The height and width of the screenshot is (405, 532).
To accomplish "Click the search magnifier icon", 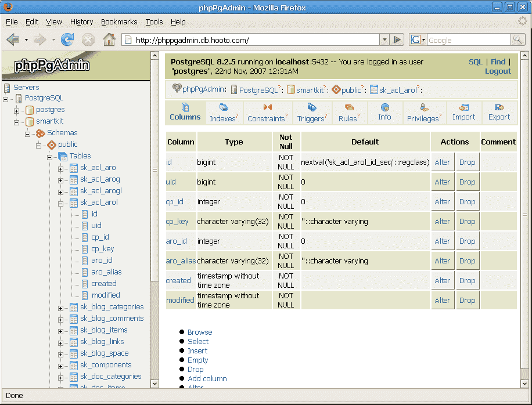I will 517,39.
